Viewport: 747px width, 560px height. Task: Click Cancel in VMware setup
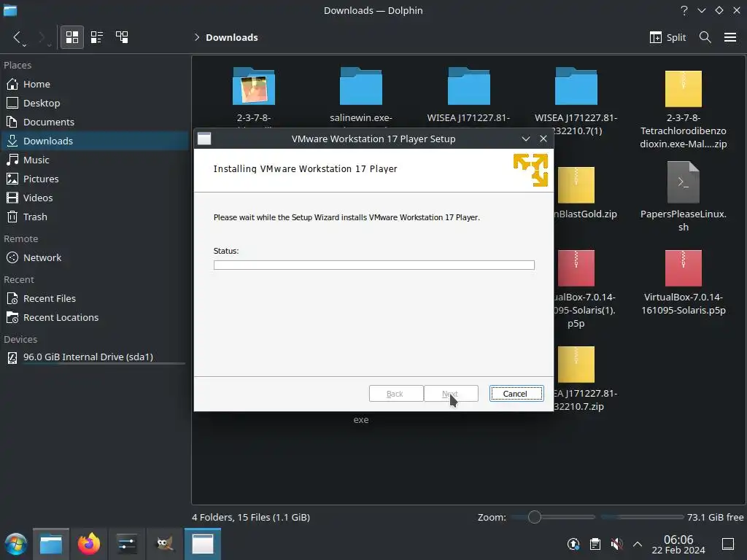click(x=516, y=394)
